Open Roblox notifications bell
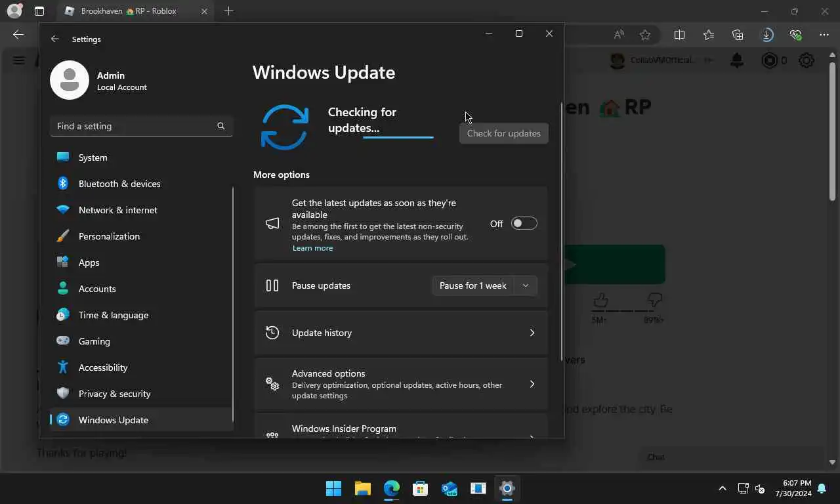840x504 pixels. tap(737, 60)
